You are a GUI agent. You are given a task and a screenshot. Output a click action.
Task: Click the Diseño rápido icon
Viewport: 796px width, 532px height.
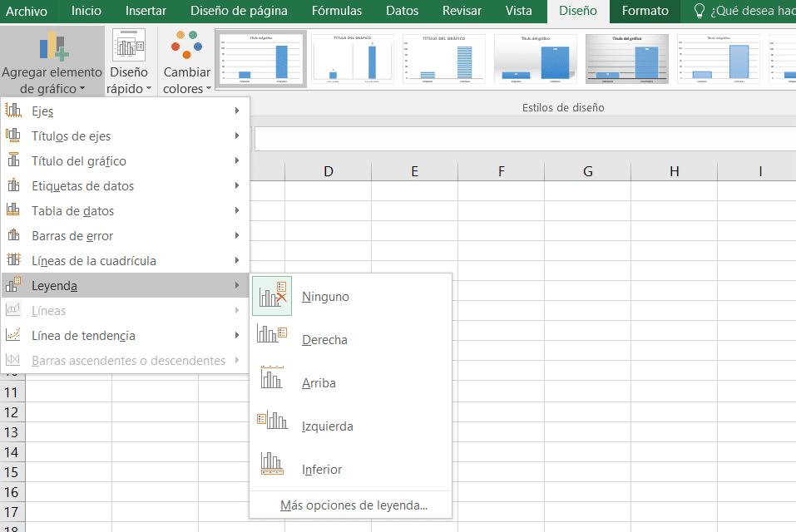pos(129,46)
